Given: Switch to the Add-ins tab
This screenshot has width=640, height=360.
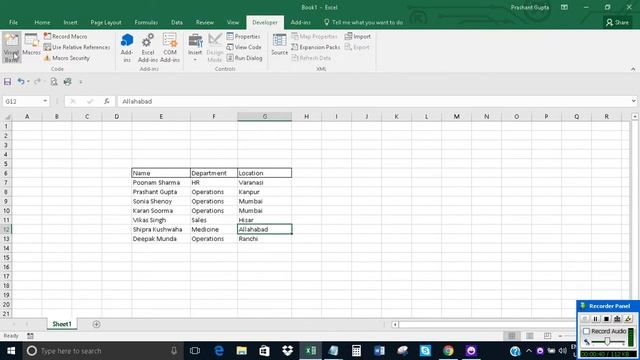Looking at the screenshot, I should click(x=300, y=22).
